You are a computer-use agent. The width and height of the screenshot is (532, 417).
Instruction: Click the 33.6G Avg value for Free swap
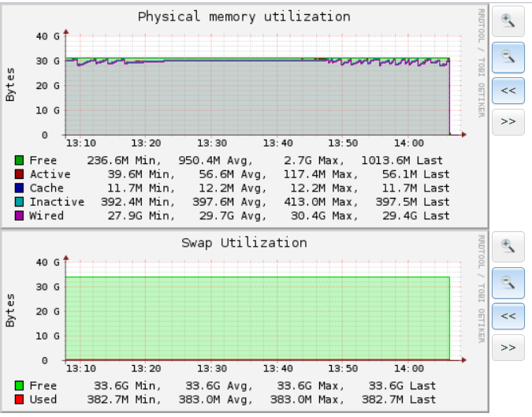point(219,385)
